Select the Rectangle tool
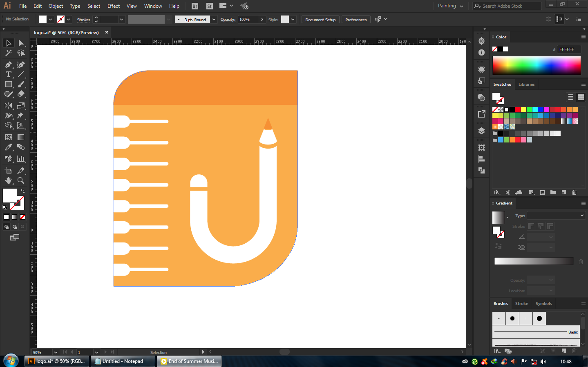 click(x=8, y=84)
